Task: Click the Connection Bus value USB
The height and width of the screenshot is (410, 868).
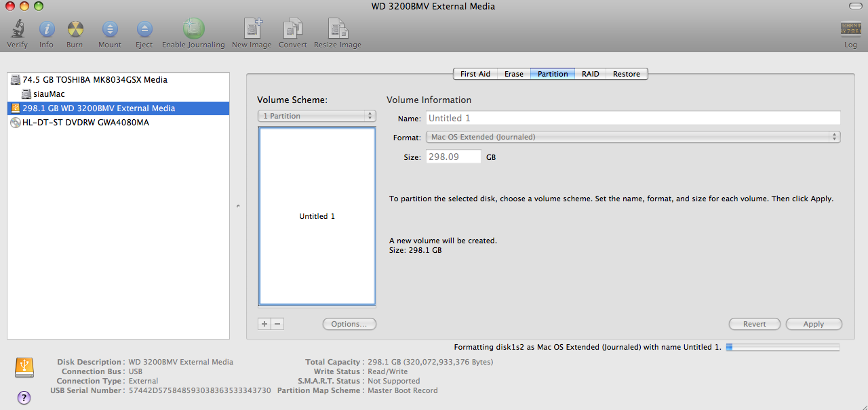Action: pyautogui.click(x=136, y=371)
